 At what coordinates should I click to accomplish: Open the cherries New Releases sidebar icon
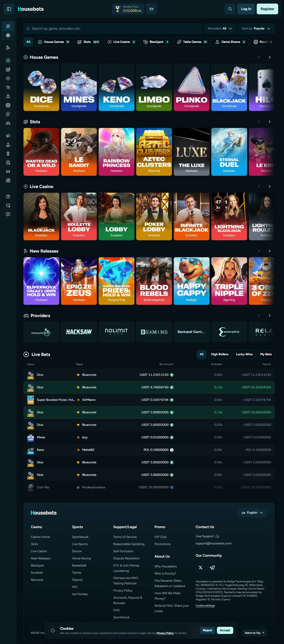(8, 48)
